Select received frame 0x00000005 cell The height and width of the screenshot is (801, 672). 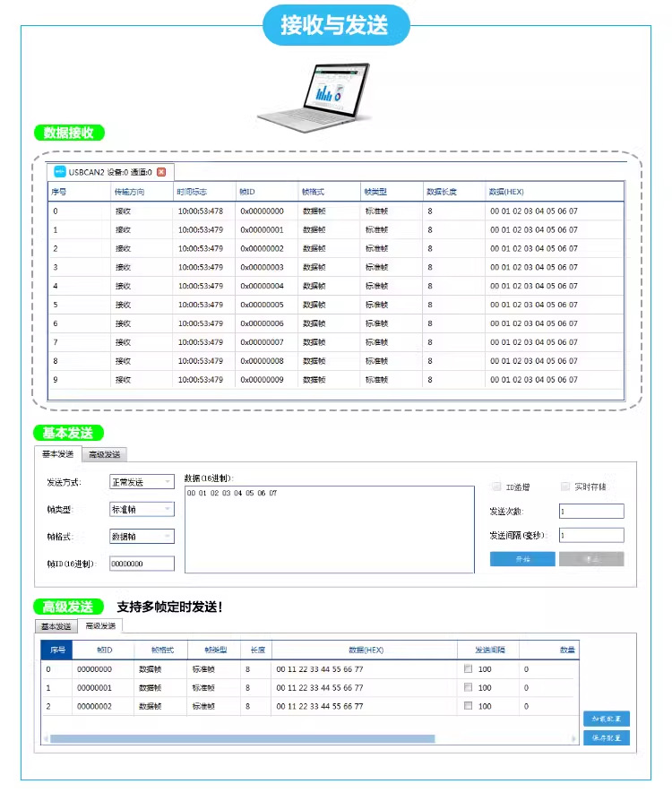click(266, 305)
